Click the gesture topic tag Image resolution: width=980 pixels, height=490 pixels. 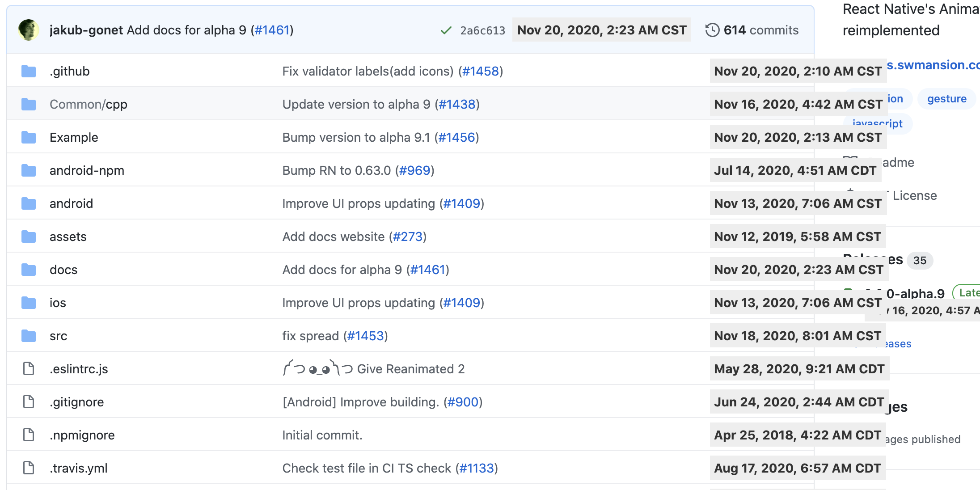(x=947, y=99)
